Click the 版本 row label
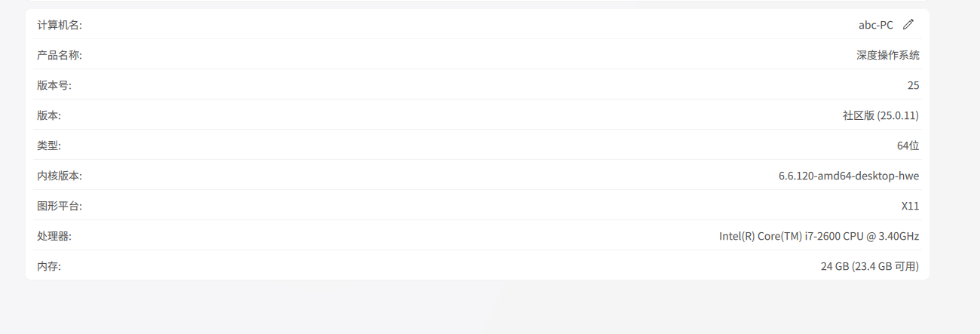 pyautogui.click(x=49, y=115)
